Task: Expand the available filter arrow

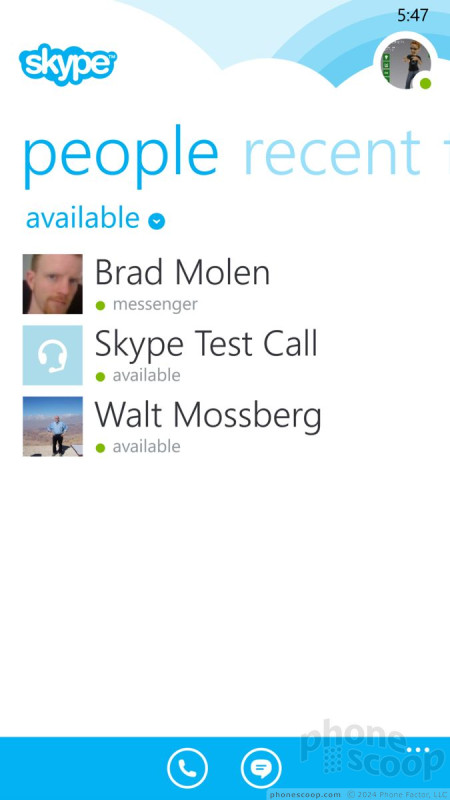Action: click(x=157, y=221)
